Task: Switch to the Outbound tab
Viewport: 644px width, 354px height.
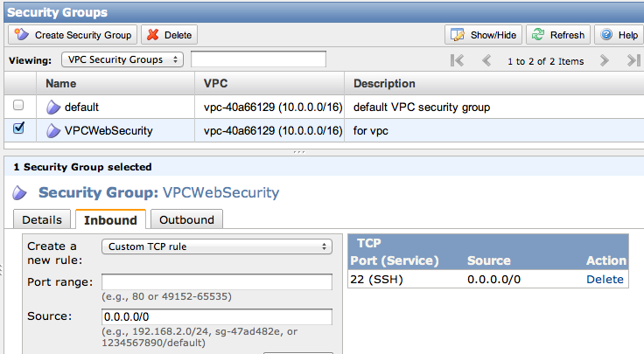Action: coord(186,219)
